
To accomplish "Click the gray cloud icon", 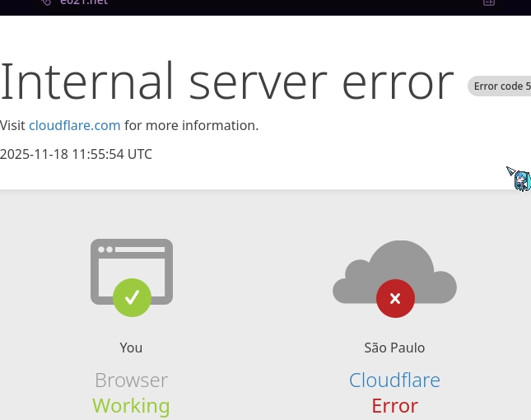I will click(395, 264).
